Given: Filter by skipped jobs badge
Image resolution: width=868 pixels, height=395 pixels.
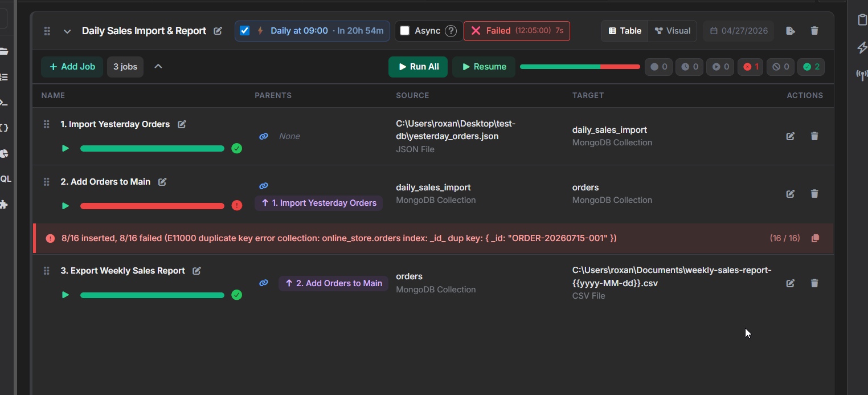Looking at the screenshot, I should tap(780, 67).
